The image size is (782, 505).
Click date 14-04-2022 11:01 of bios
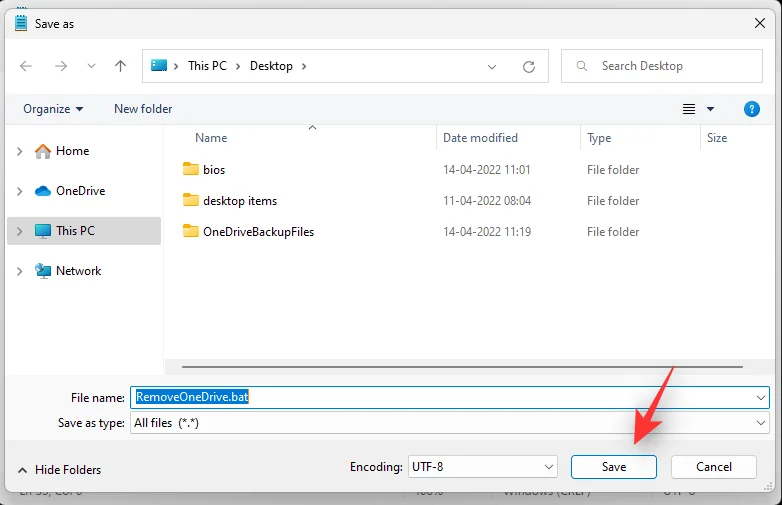[486, 169]
